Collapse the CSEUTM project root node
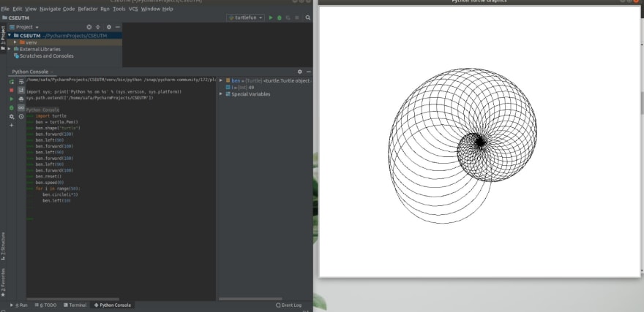The height and width of the screenshot is (312, 644). tap(10, 35)
